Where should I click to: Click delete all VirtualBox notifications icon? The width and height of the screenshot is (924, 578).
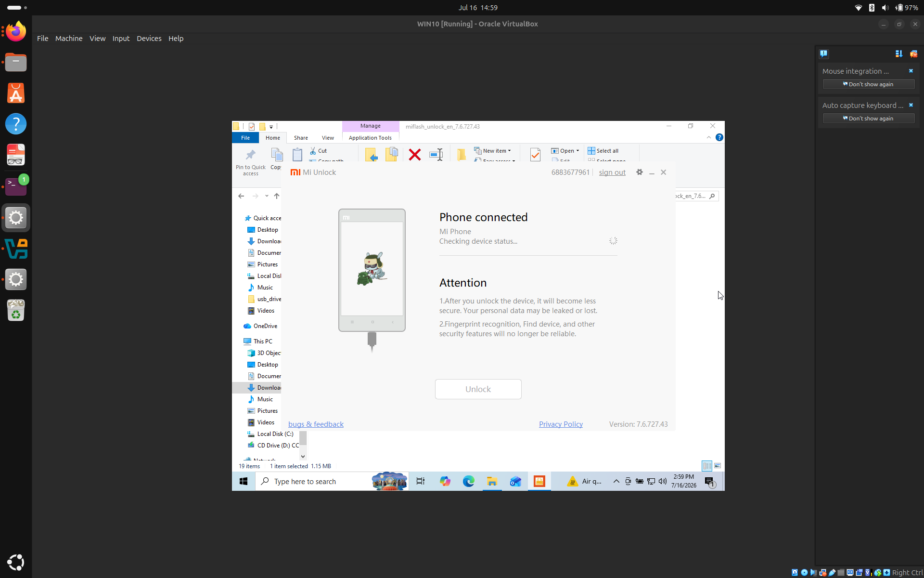click(x=913, y=54)
